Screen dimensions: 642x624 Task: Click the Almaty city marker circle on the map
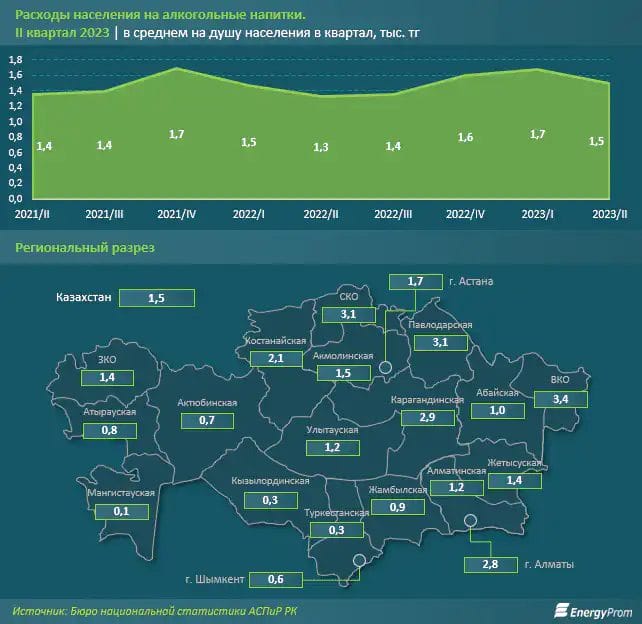tap(471, 519)
